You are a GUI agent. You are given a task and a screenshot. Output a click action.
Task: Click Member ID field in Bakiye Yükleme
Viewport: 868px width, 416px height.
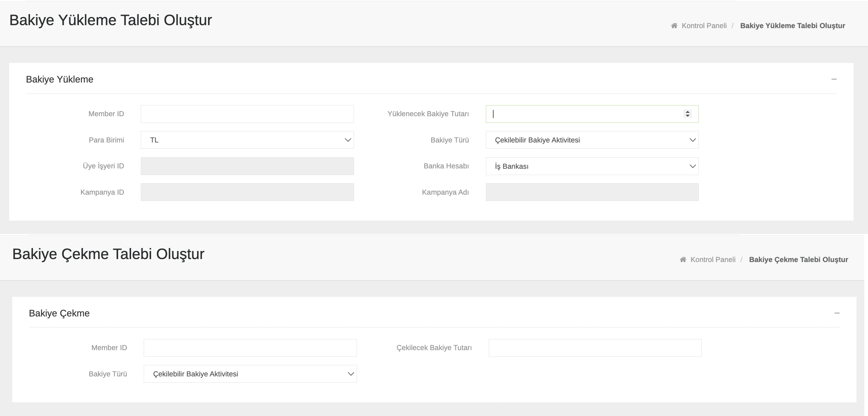(247, 114)
